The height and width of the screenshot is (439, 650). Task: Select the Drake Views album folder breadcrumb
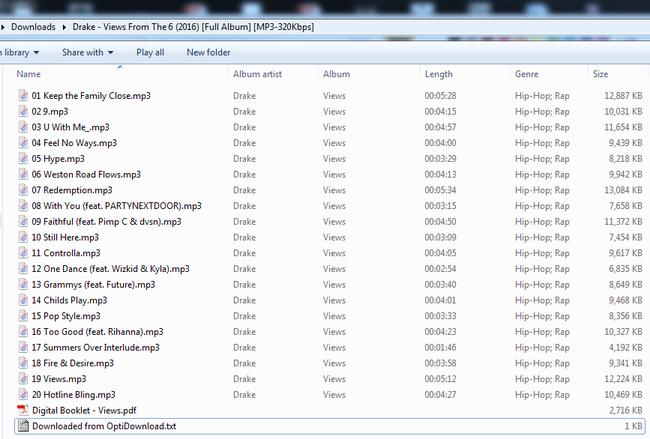click(x=193, y=27)
